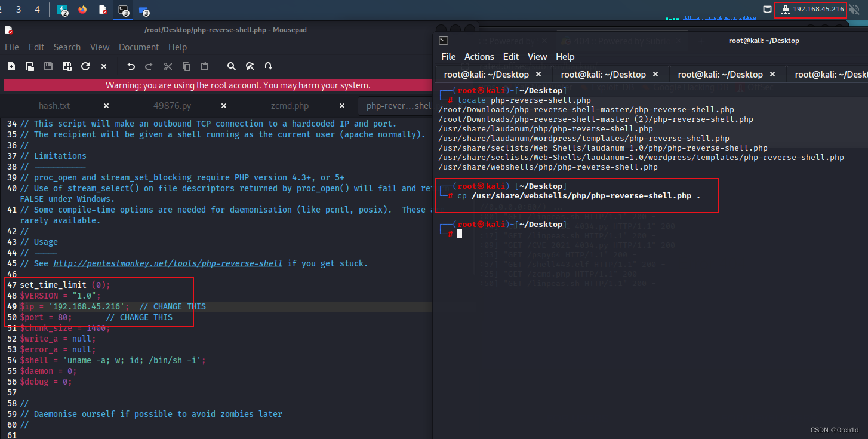The width and height of the screenshot is (868, 439).
Task: Reload the file using the toolbar icon
Action: pos(85,66)
